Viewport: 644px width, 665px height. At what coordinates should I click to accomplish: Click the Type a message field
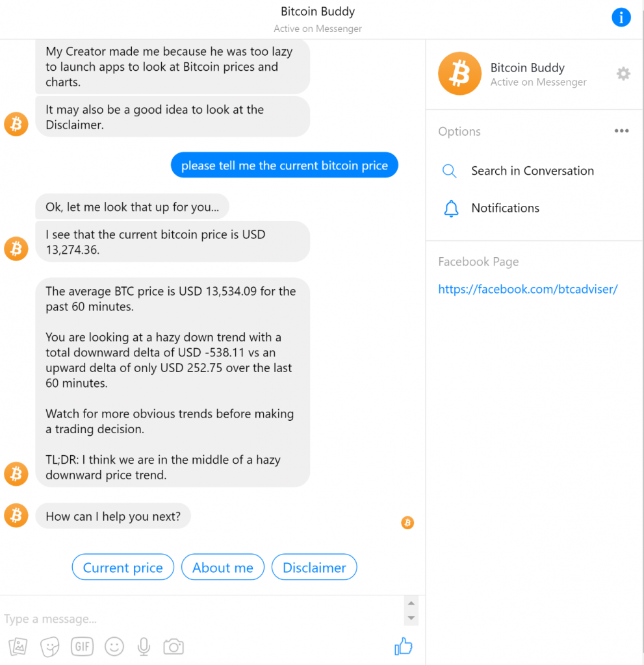201,618
